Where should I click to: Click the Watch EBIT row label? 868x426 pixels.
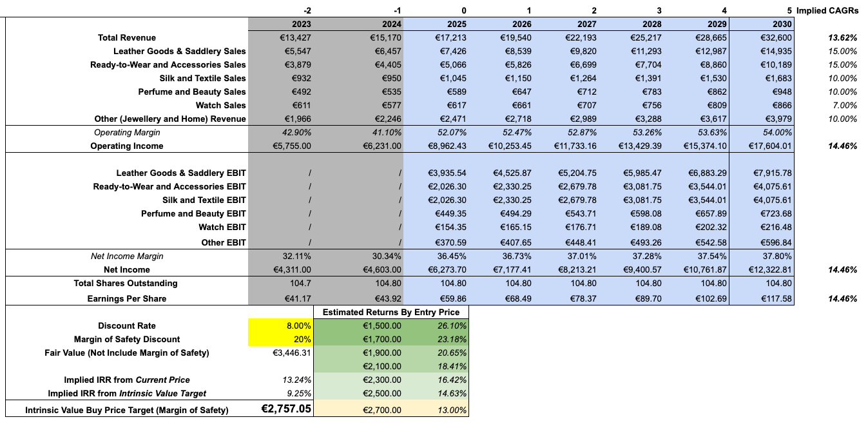pos(222,227)
